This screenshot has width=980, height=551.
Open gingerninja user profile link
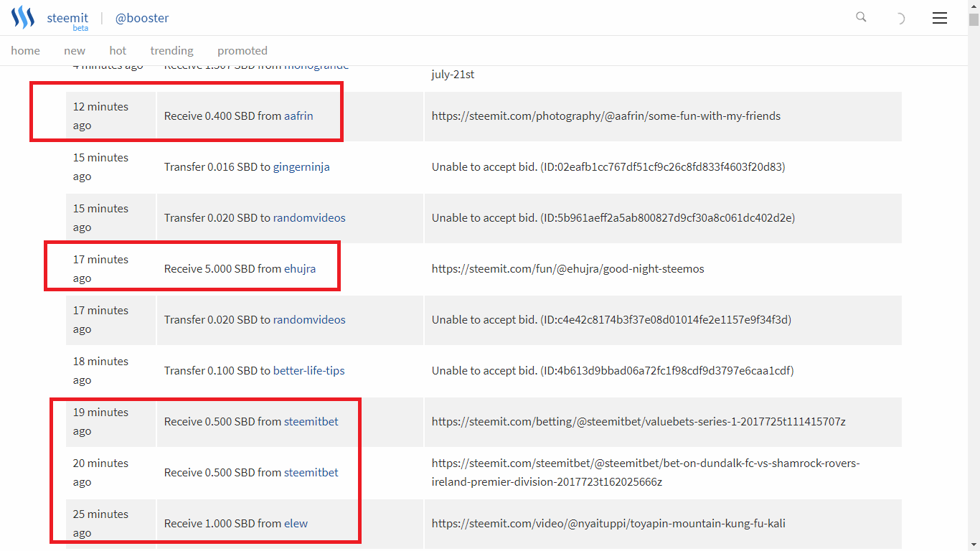pos(301,166)
